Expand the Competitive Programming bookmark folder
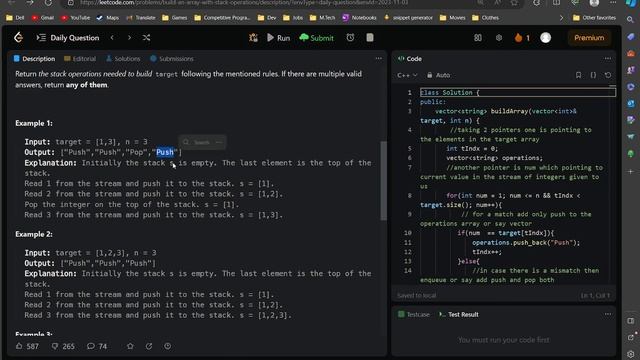Image resolution: width=640 pixels, height=360 pixels. 222,18
